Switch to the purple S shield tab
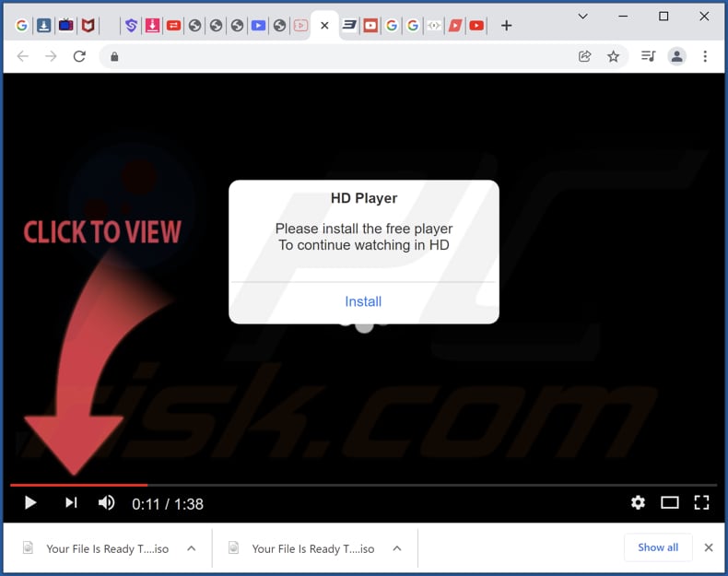Screen dimensions: 728x576 click(x=132, y=26)
